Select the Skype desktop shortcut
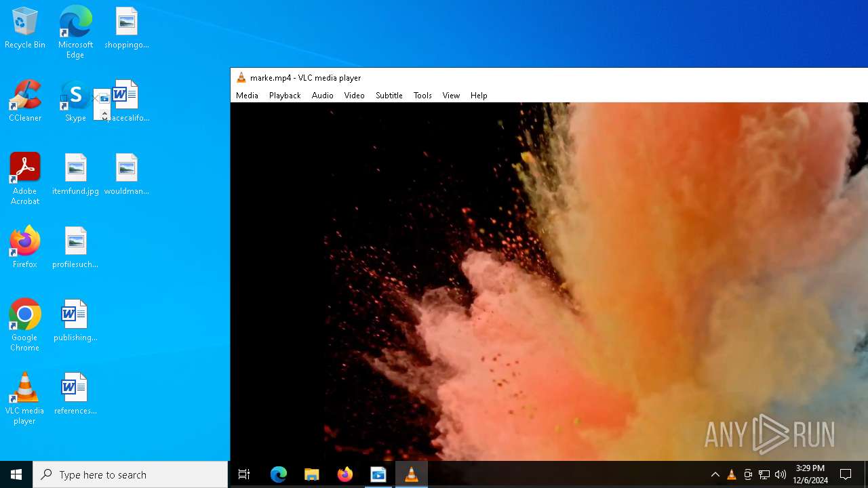This screenshot has width=868, height=488. [x=75, y=102]
